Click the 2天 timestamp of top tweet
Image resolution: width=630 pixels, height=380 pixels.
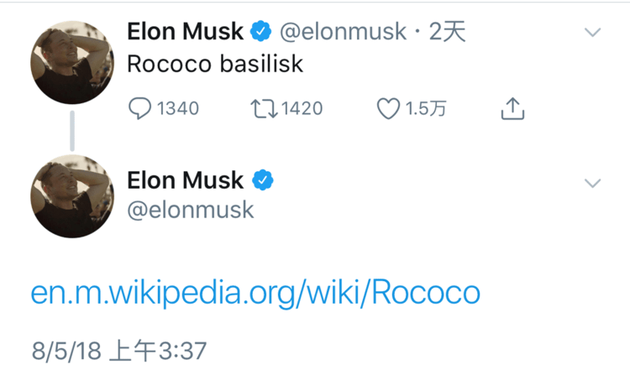447,31
